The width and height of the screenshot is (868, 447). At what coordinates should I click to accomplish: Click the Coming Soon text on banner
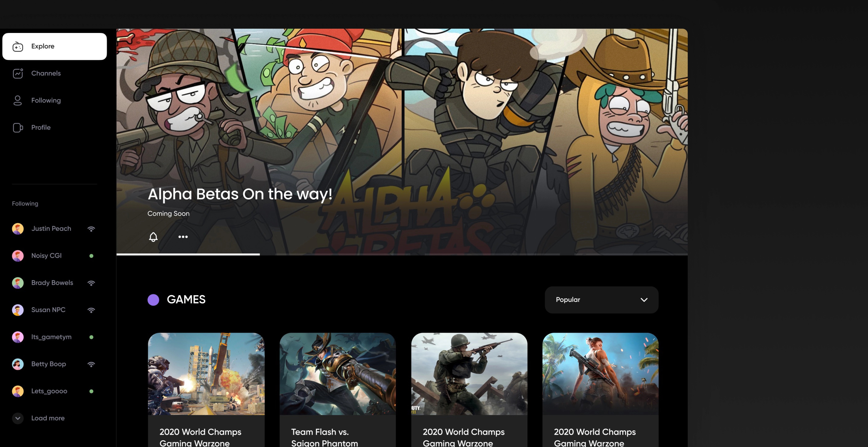[169, 214]
